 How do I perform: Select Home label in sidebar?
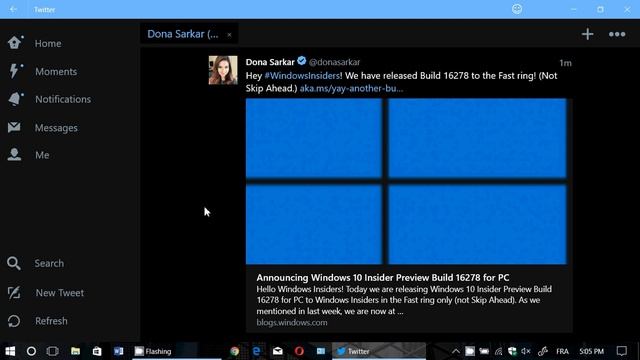[x=48, y=43]
